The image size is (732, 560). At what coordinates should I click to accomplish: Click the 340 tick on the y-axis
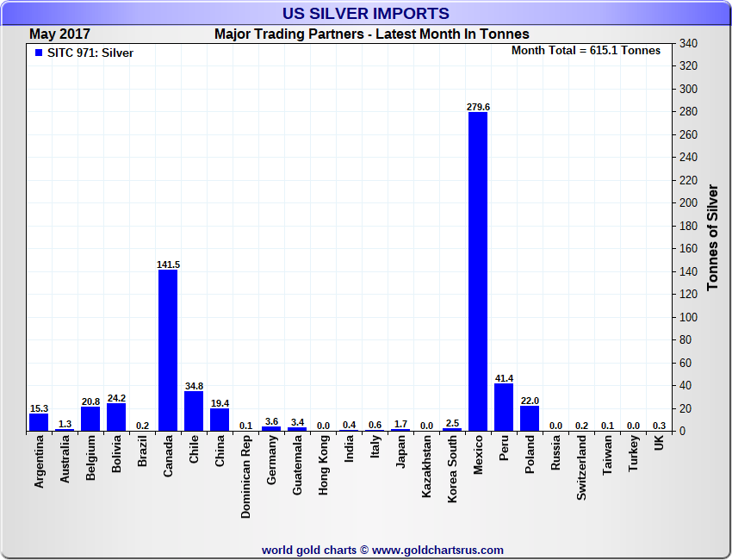tap(688, 43)
